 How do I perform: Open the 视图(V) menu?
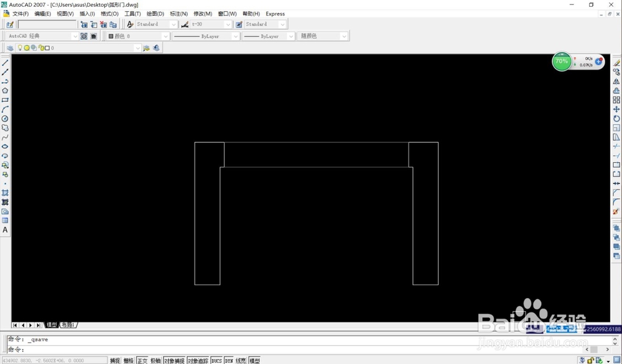point(65,14)
